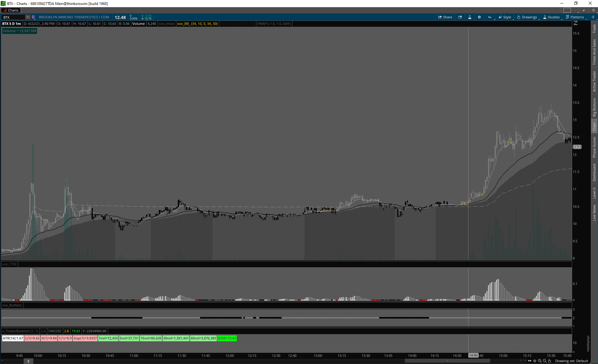Switch to the Active Trader side tab
The image size is (598, 364).
(594, 81)
